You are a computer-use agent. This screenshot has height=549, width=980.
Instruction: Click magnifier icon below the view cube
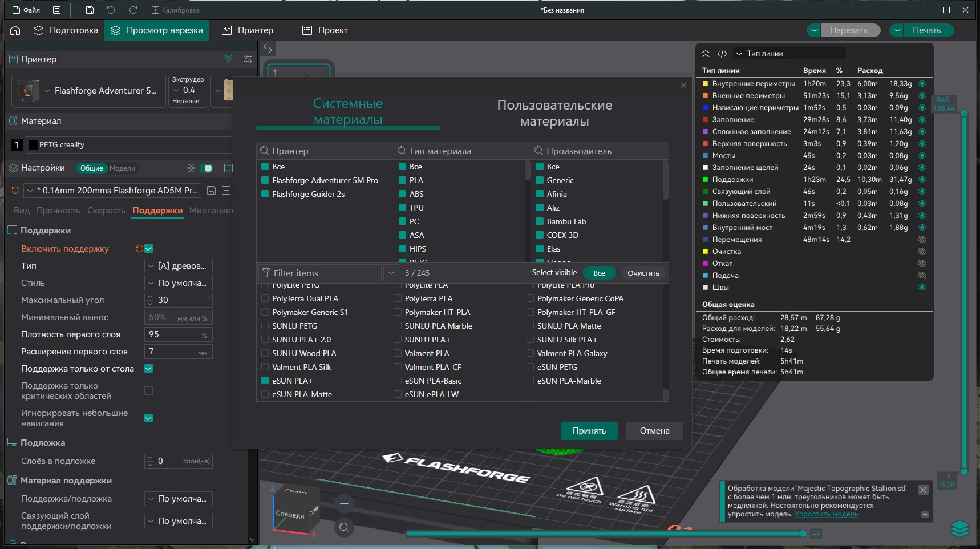point(344,527)
